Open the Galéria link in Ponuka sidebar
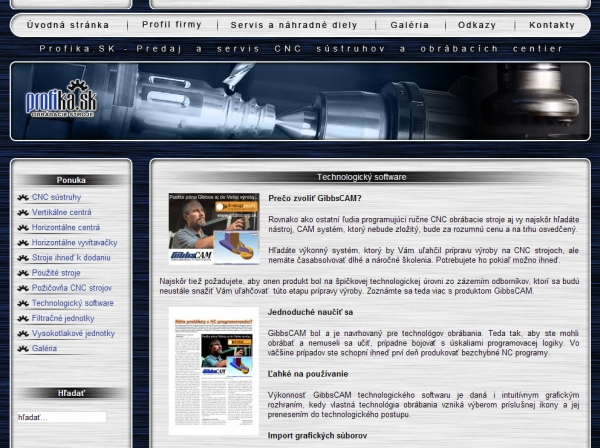This screenshot has height=448, width=600. point(44,349)
